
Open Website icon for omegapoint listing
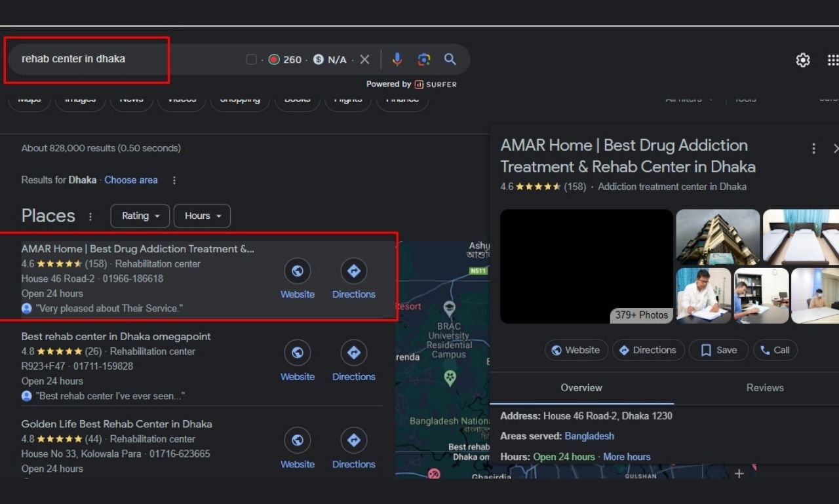298,353
